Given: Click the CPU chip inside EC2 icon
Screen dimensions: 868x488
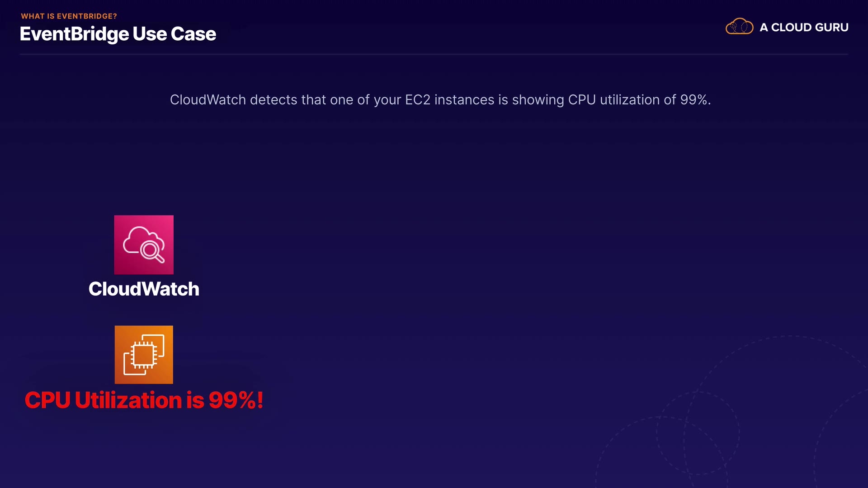Looking at the screenshot, I should pyautogui.click(x=143, y=355).
